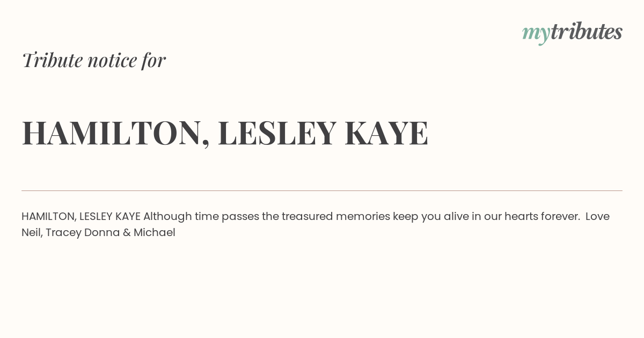Click the word "Love" ending first line
The height and width of the screenshot is (338, 644).
[x=597, y=217]
